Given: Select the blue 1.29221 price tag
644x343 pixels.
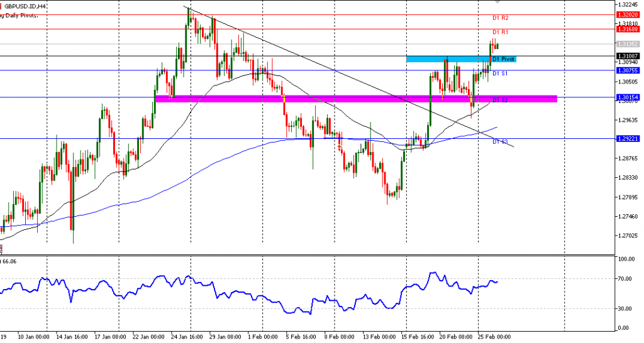Looking at the screenshot, I should click(628, 138).
